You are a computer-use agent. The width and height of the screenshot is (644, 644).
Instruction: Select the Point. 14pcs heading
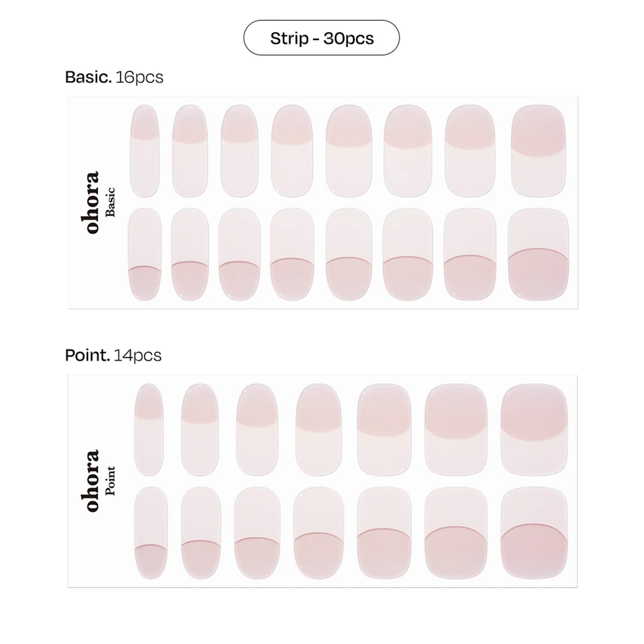[x=113, y=355]
